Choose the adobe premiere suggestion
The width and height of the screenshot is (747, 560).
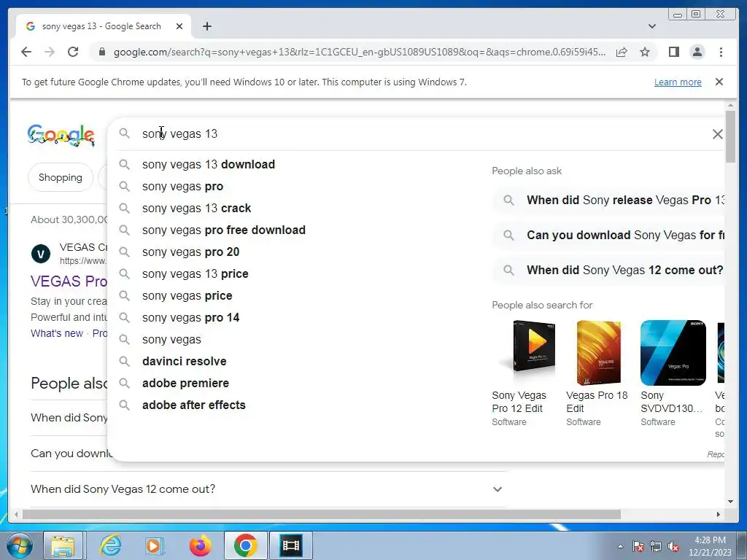coord(186,384)
